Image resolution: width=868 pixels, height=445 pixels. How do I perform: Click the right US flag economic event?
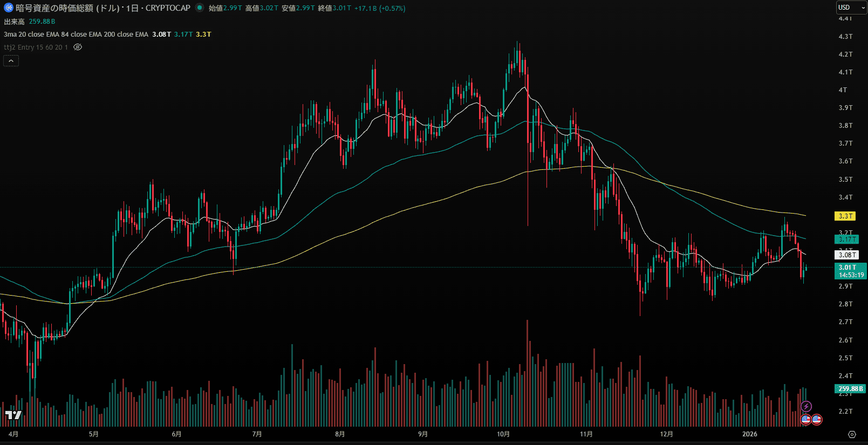coord(817,419)
